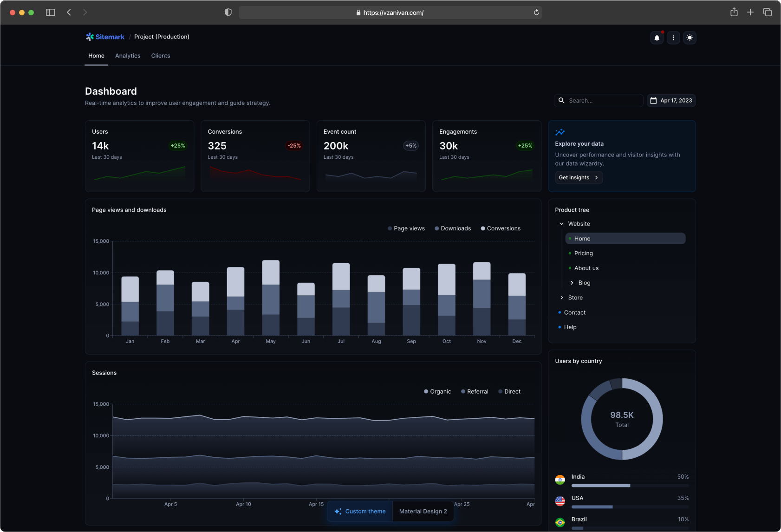
Task: Select Pricing in the product tree
Action: 625,253
